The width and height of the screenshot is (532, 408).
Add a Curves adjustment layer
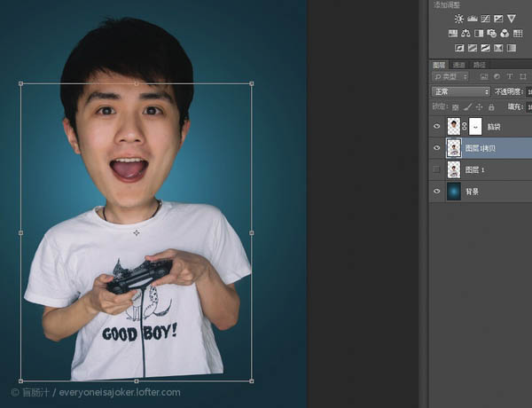pyautogui.click(x=485, y=19)
